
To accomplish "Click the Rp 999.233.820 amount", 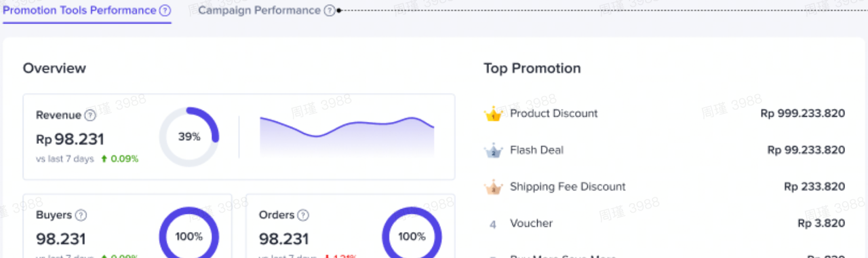I will tap(803, 113).
